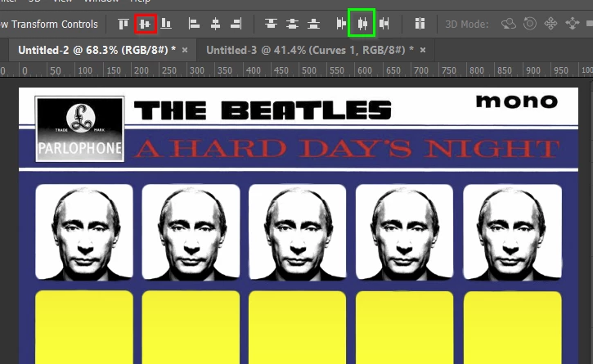The image size is (593, 364).
Task: Toggle the Transform Controls option label
Action: (x=49, y=25)
